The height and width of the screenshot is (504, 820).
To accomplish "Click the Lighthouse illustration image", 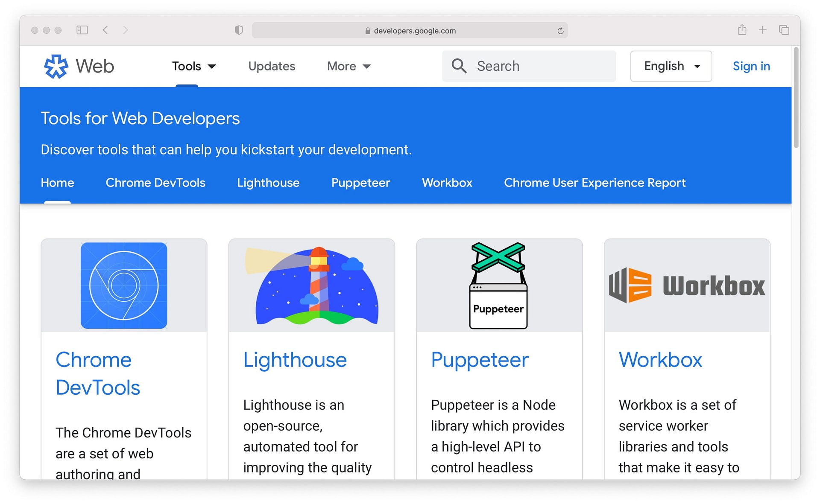I will (x=312, y=286).
